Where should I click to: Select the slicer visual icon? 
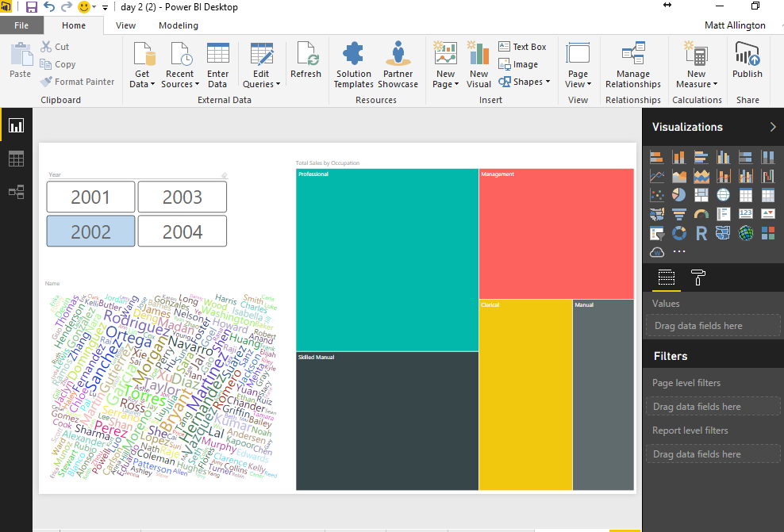(x=656, y=233)
